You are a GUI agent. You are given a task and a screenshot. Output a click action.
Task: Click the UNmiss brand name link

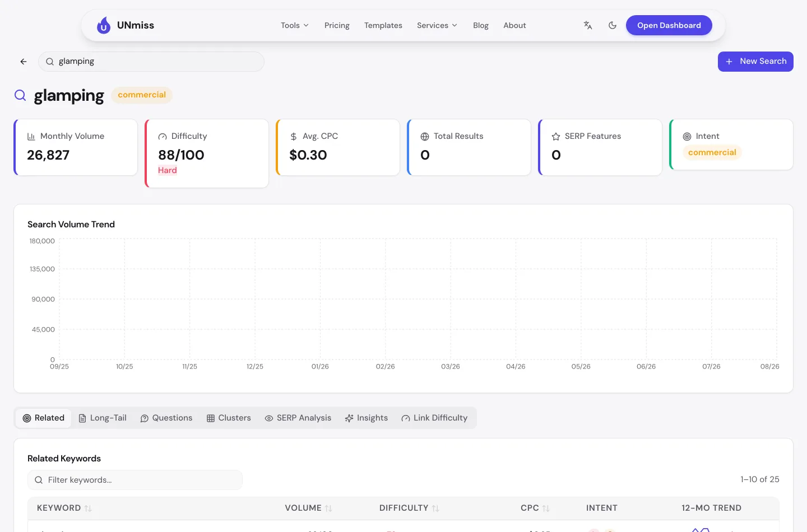(x=136, y=25)
